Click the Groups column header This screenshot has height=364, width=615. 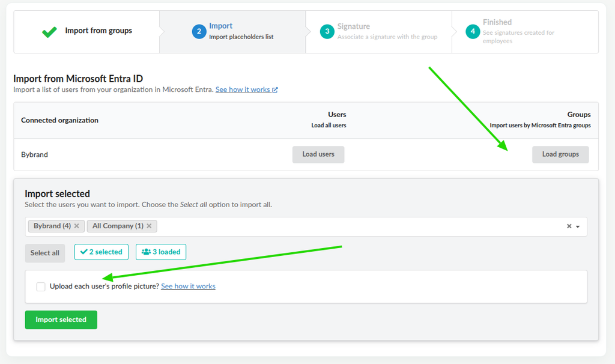[579, 115]
